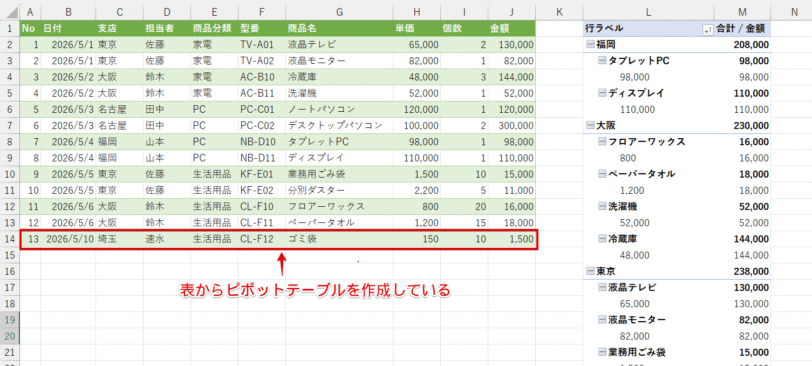Select the CL-F12 cell
The image size is (812, 366).
point(262,239)
